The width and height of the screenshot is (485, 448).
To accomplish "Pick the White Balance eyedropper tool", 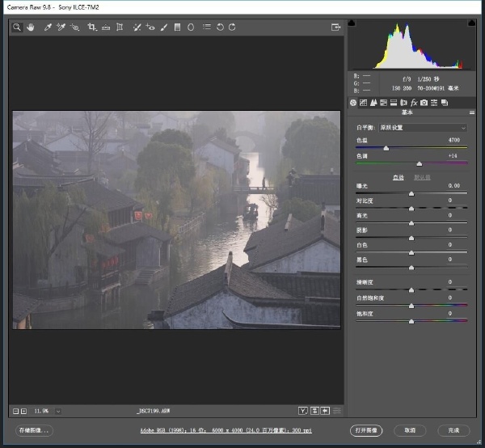I will coord(48,27).
